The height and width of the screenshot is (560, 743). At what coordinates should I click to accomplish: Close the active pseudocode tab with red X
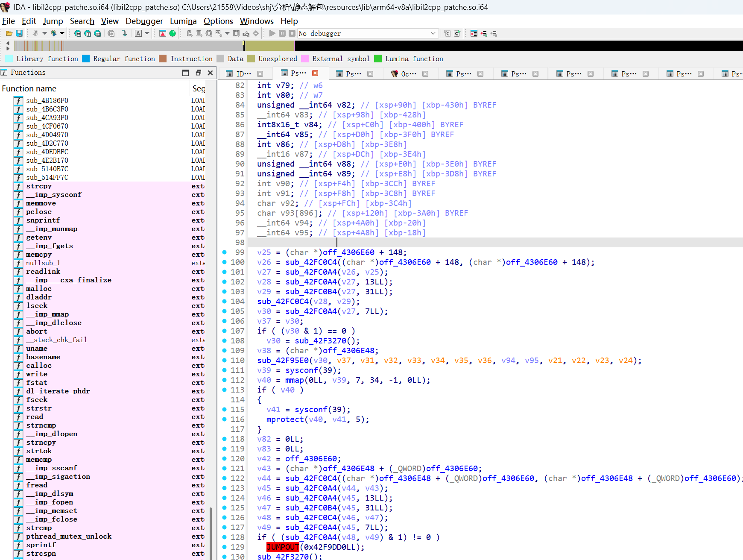315,73
